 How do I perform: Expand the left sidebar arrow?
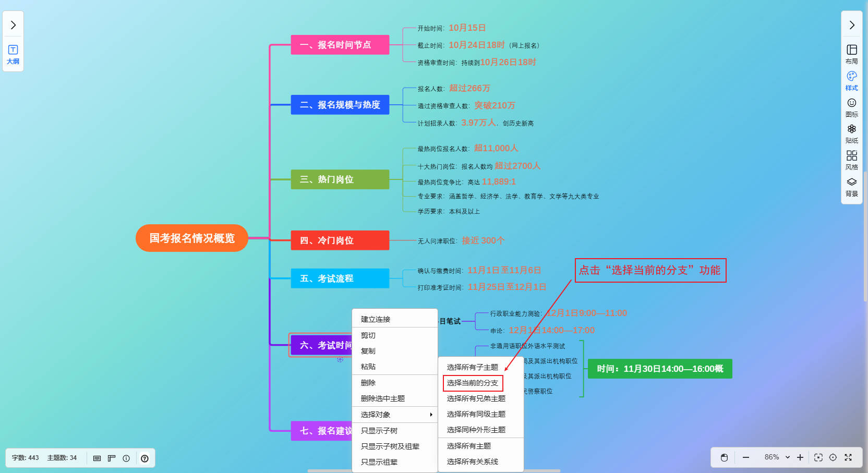click(13, 25)
